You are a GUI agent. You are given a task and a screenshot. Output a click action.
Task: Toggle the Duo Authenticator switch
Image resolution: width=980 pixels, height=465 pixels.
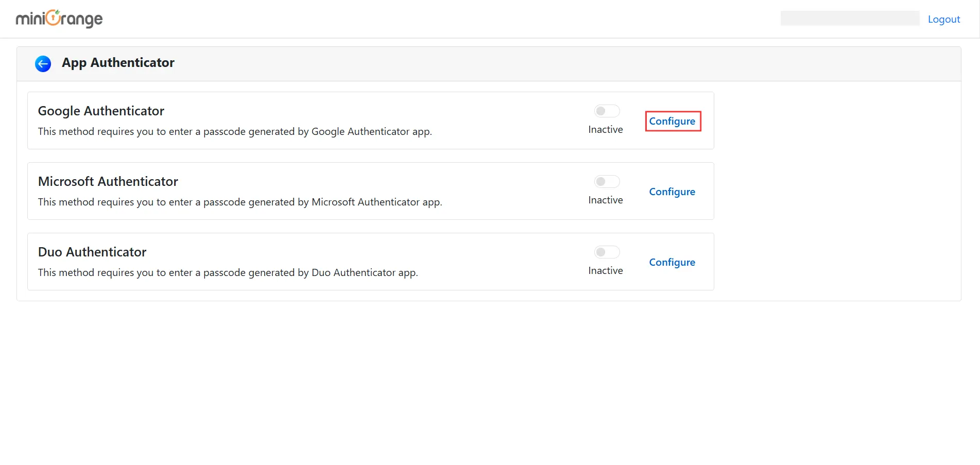coord(607,252)
